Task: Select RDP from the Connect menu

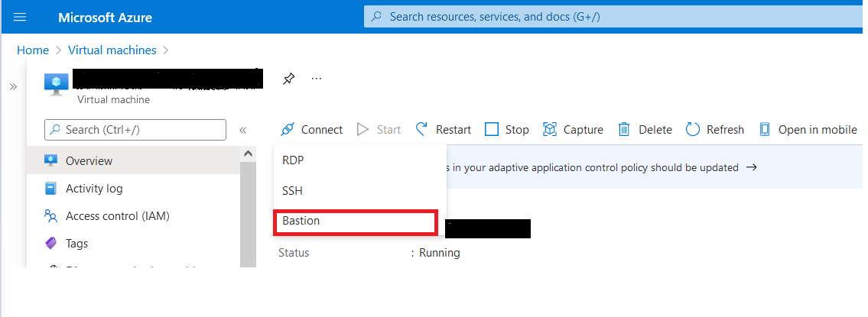Action: [x=293, y=161]
